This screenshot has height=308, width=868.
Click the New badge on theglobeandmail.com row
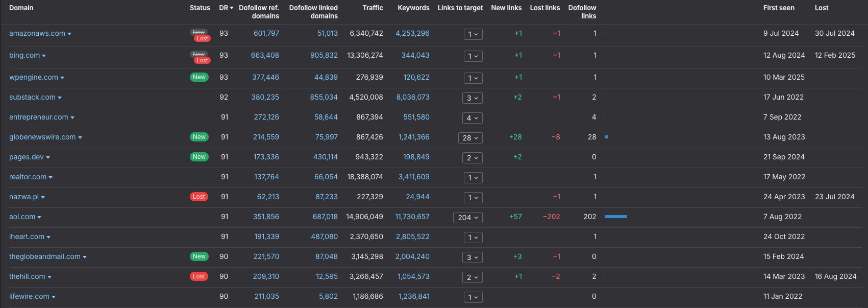click(199, 256)
